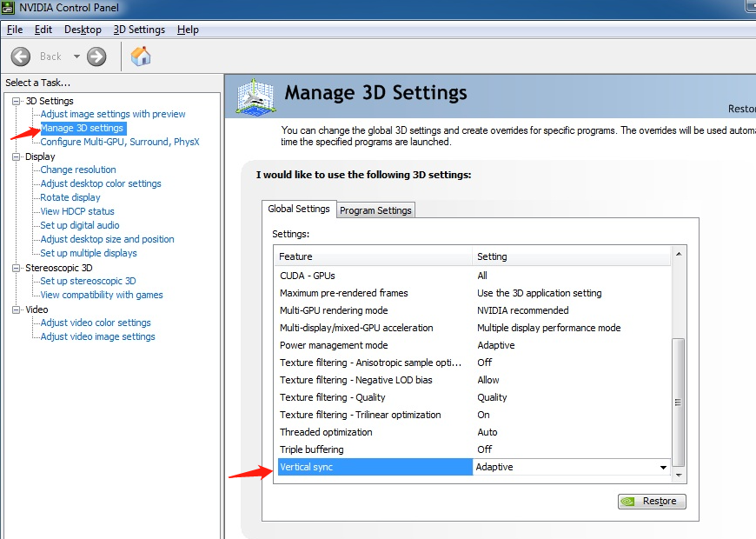The image size is (756, 539).
Task: Click the Restore button
Action: (652, 502)
